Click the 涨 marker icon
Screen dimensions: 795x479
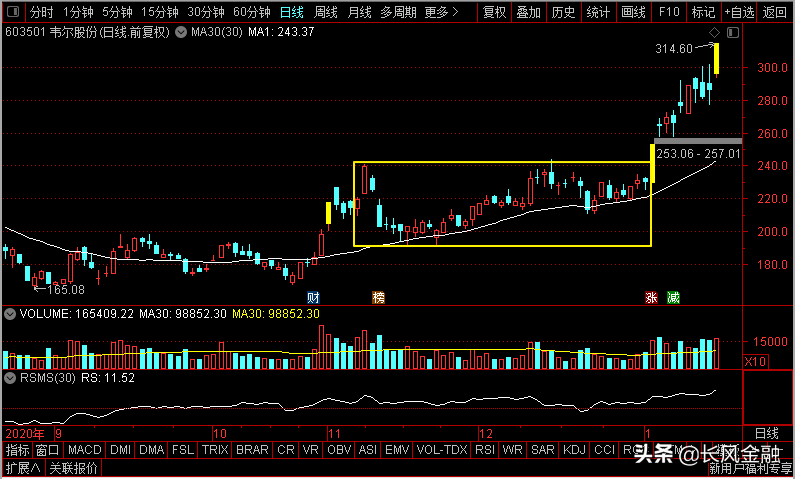pos(651,298)
